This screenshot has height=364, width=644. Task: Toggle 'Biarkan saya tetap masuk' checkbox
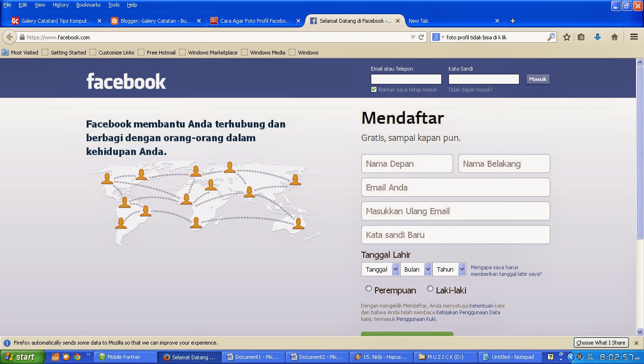[374, 90]
